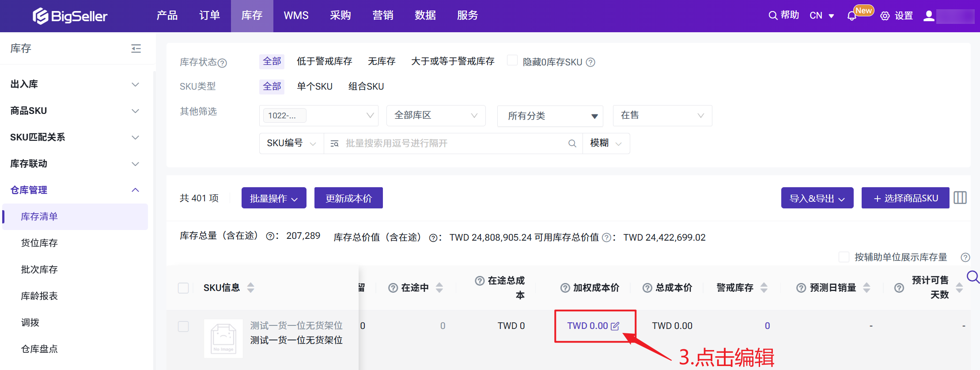Check the select-all checkbox in table header
This screenshot has height=370, width=980.
[x=183, y=288]
